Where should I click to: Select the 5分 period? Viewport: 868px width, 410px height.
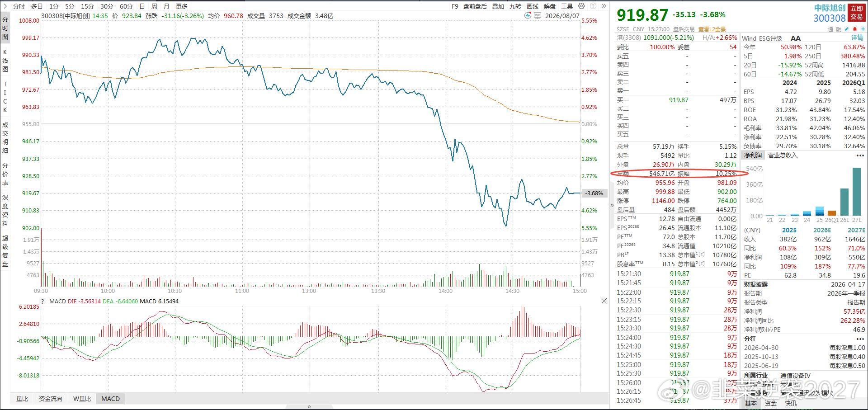pos(70,6)
